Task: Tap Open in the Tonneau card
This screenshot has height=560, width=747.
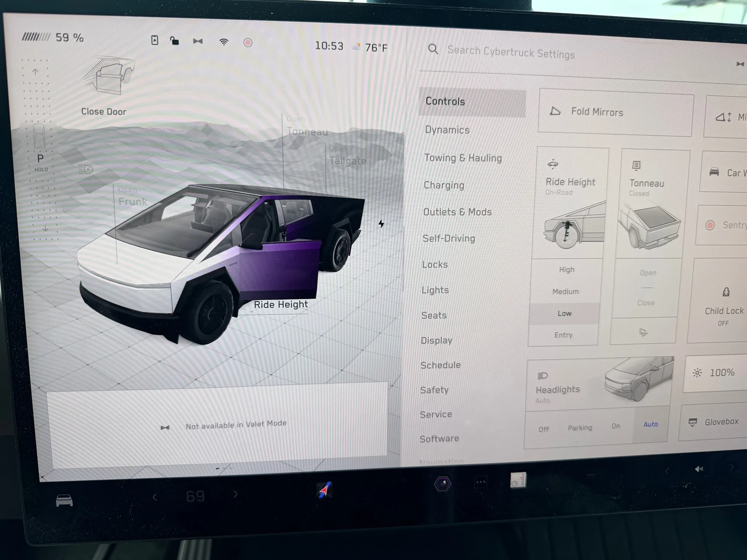Action: [647, 273]
